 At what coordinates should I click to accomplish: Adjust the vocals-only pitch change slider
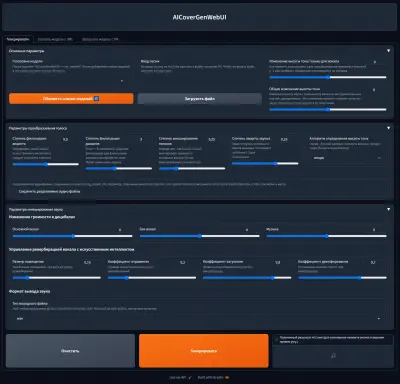[328, 77]
